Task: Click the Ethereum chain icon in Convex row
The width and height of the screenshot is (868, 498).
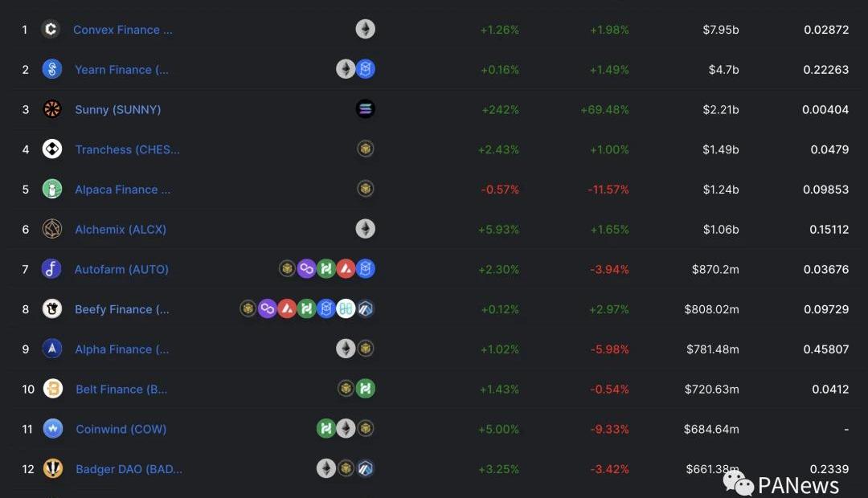Action: click(366, 30)
